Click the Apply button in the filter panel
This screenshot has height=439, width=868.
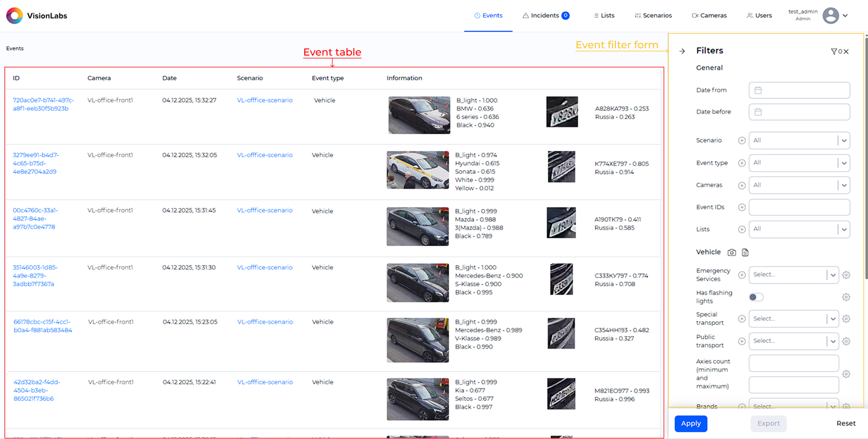[x=691, y=423]
